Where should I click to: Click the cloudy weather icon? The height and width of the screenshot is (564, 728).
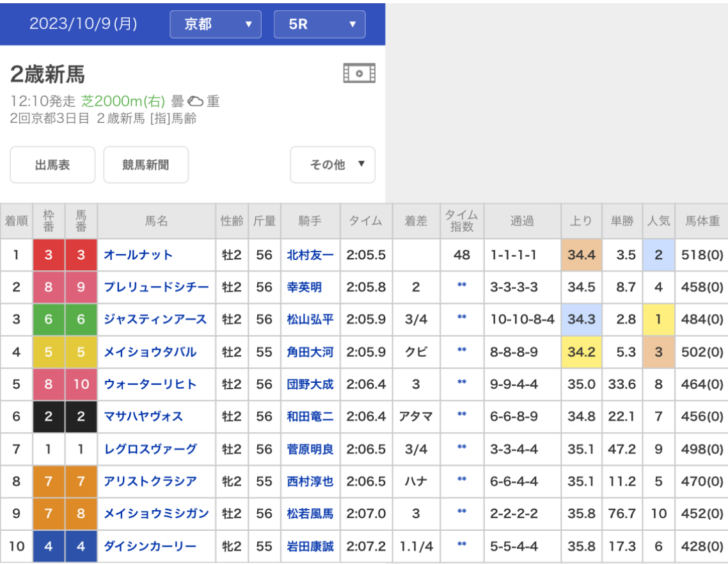(x=195, y=102)
